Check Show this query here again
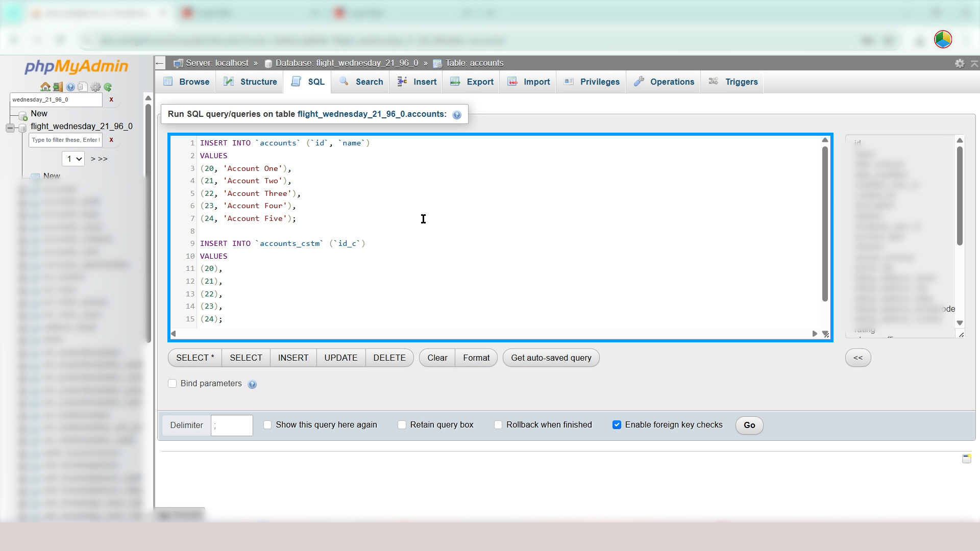This screenshot has height=551, width=980. click(267, 425)
